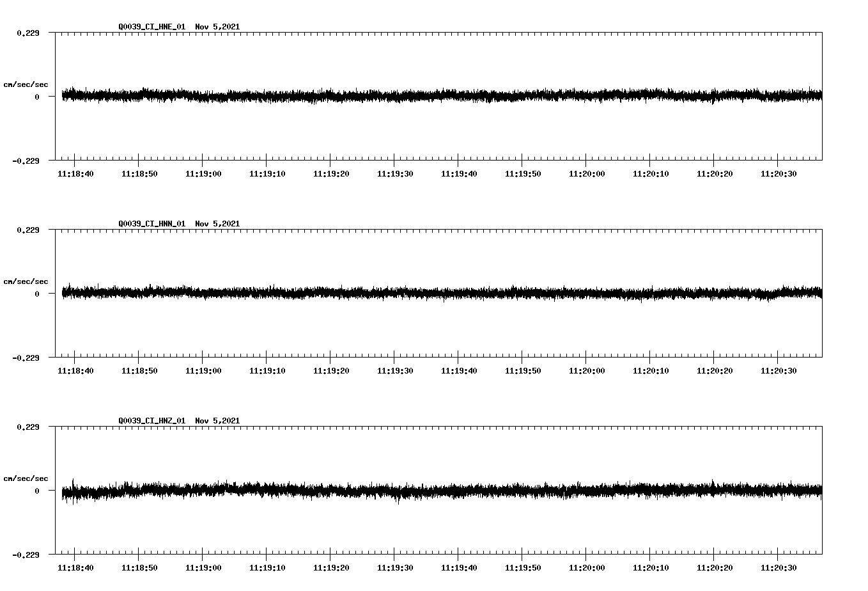Click 11:18:50 on the HNZ time axis
The image size is (868, 591).
[x=139, y=568]
